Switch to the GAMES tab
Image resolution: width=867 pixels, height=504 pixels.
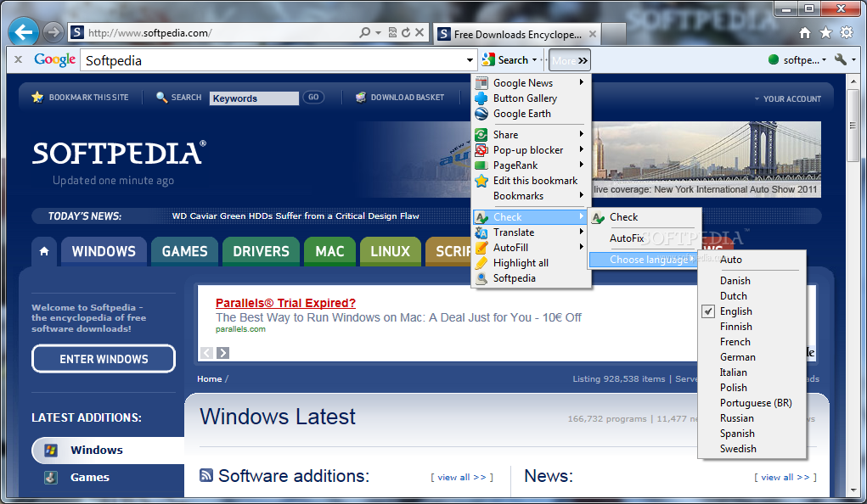coord(184,251)
